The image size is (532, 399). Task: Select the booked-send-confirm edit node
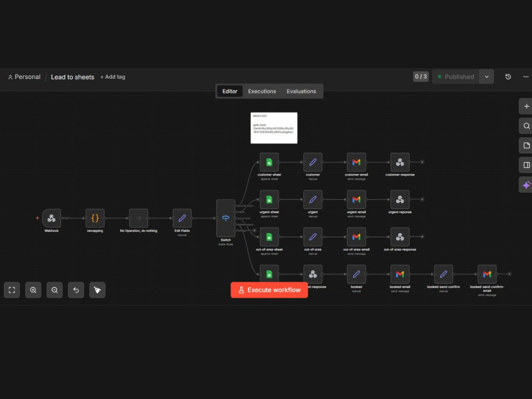point(444,274)
